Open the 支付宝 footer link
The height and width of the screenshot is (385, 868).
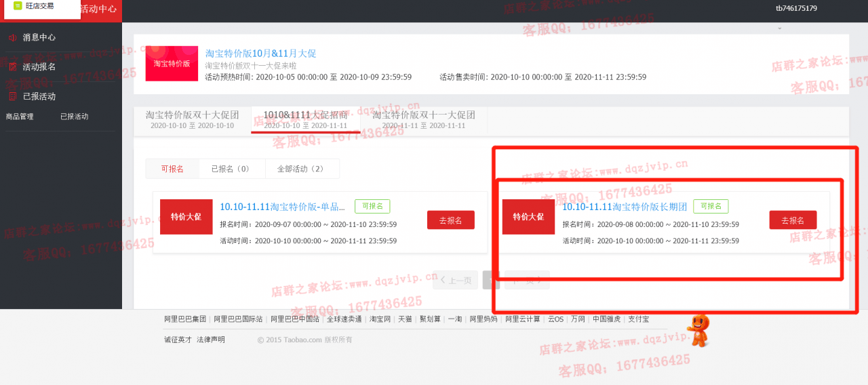(638, 319)
